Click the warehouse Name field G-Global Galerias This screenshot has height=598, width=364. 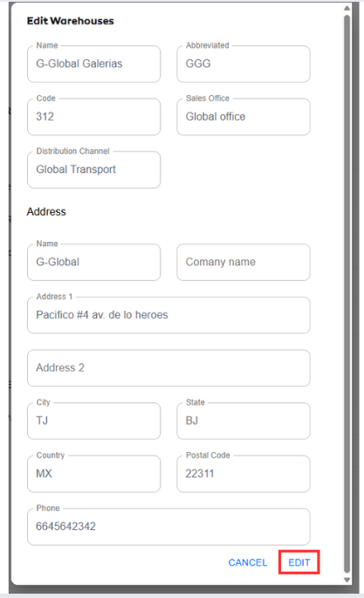pyautogui.click(x=93, y=64)
